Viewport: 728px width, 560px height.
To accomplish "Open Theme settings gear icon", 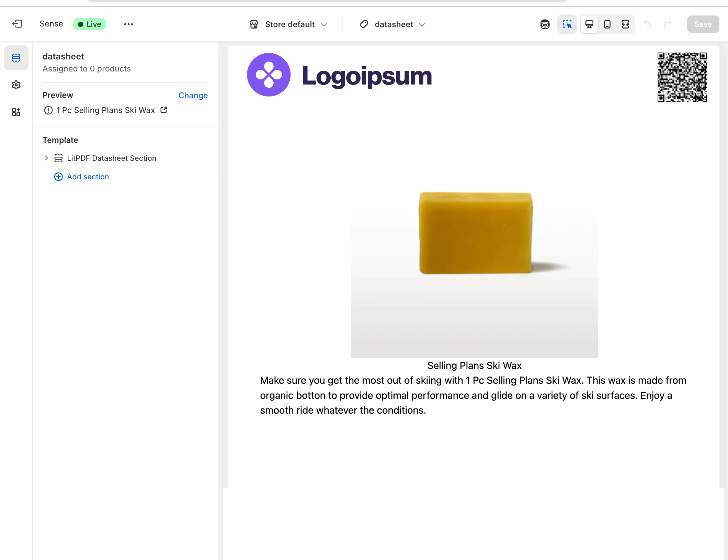I will (x=16, y=85).
